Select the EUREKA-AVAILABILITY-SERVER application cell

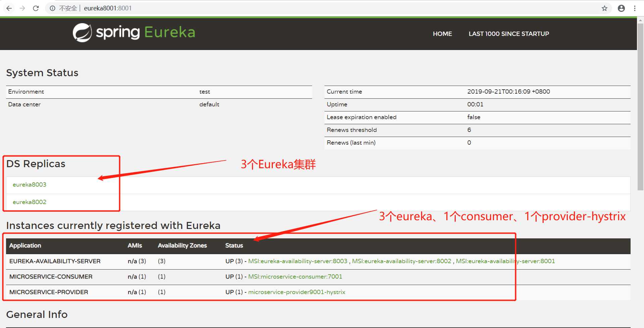tap(55, 261)
